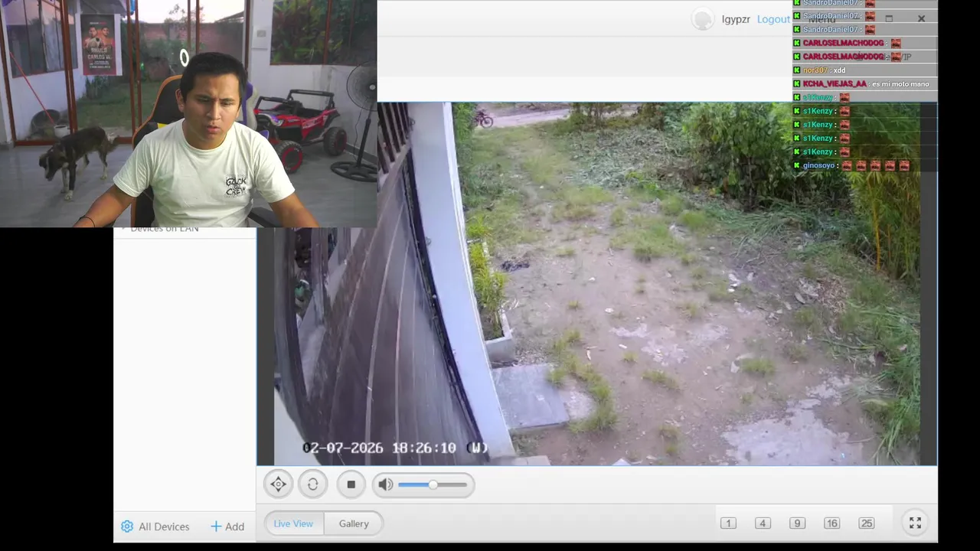Add a new device
The image size is (980, 551).
click(227, 527)
